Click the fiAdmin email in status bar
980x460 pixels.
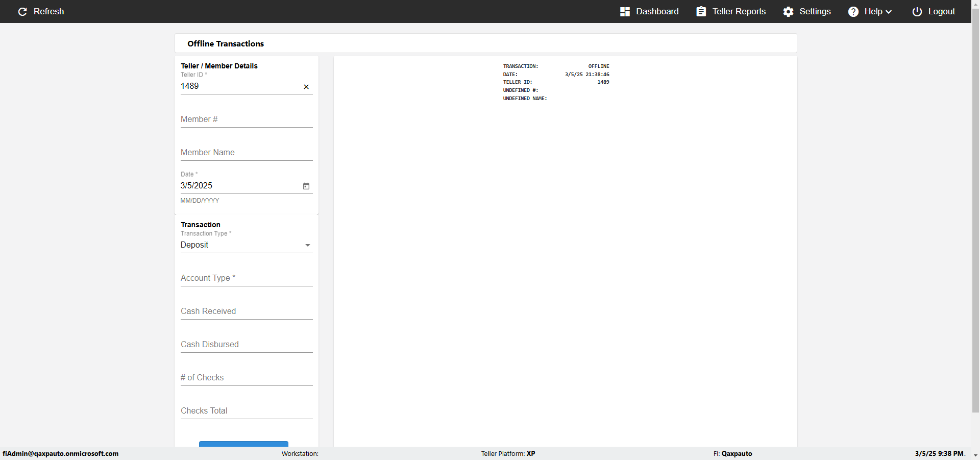tap(60, 453)
